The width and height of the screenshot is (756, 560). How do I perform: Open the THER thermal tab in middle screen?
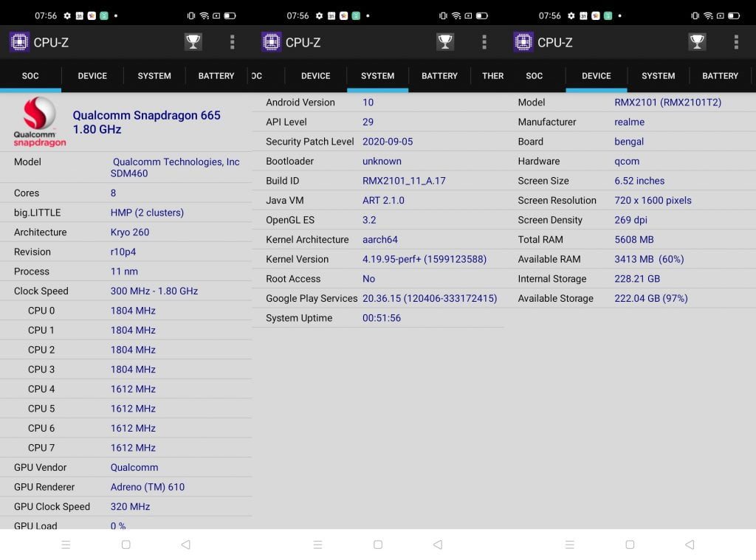pos(492,76)
